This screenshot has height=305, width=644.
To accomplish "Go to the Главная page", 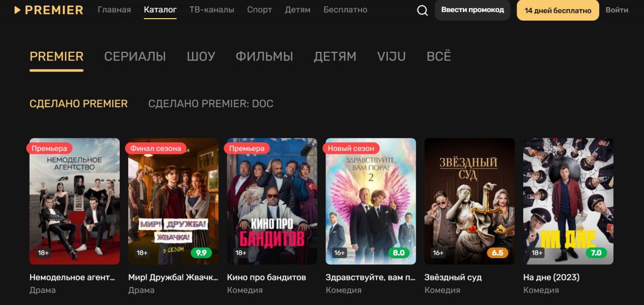I will (114, 10).
